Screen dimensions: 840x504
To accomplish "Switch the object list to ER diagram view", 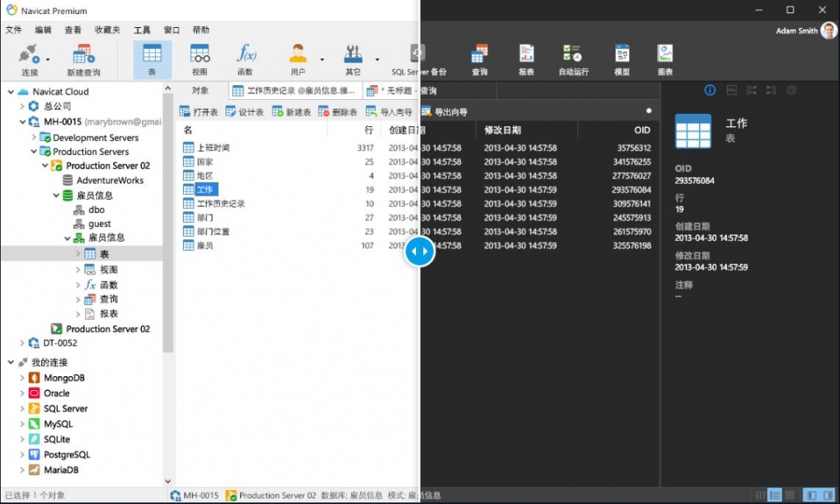I will (789, 495).
